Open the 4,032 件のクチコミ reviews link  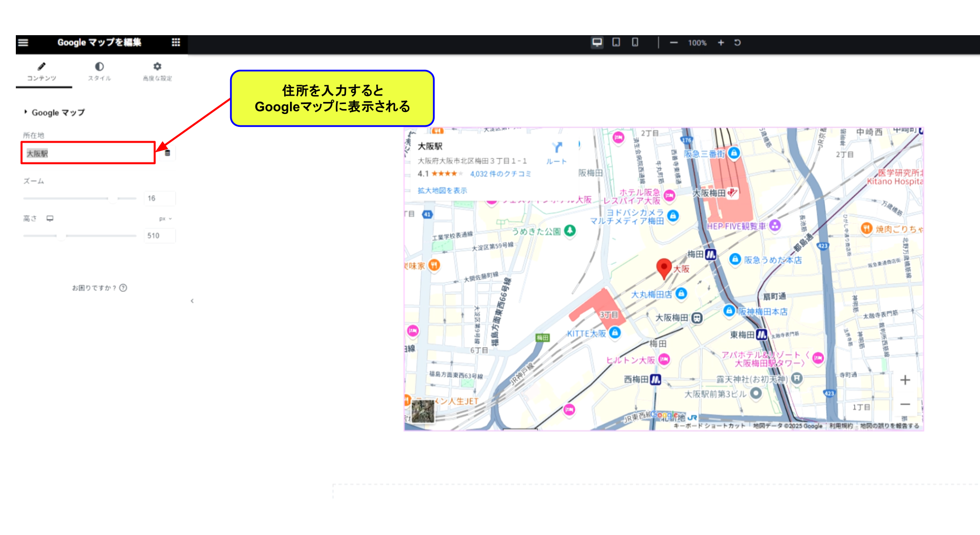tap(500, 174)
